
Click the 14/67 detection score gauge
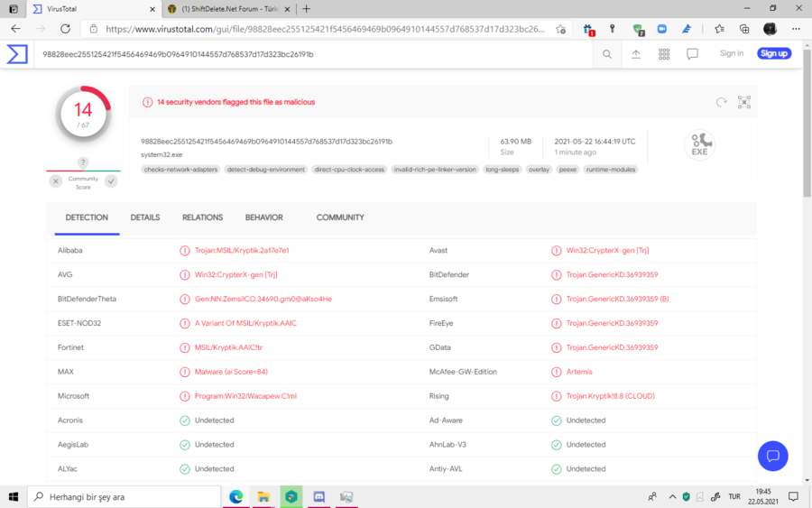pos(83,115)
